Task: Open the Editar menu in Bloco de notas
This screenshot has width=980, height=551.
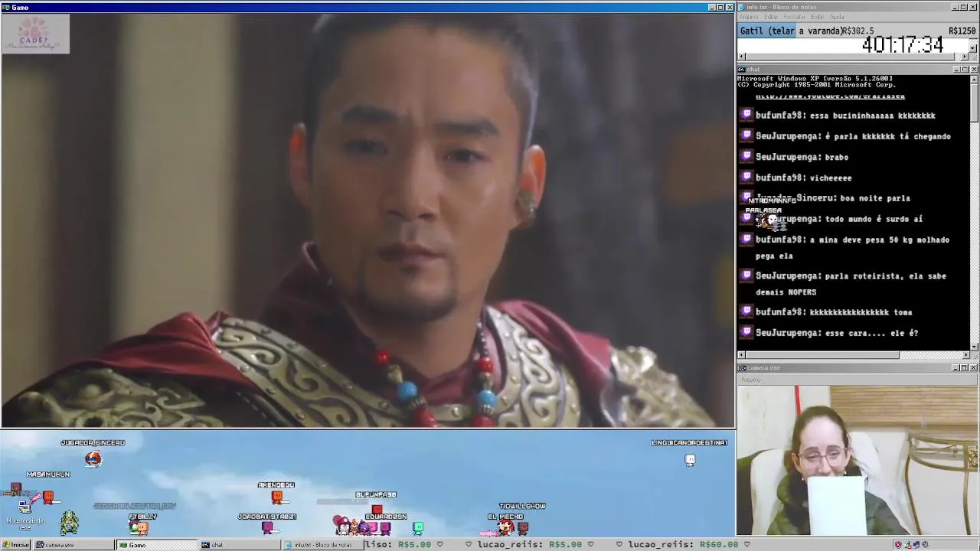Action: 771,17
